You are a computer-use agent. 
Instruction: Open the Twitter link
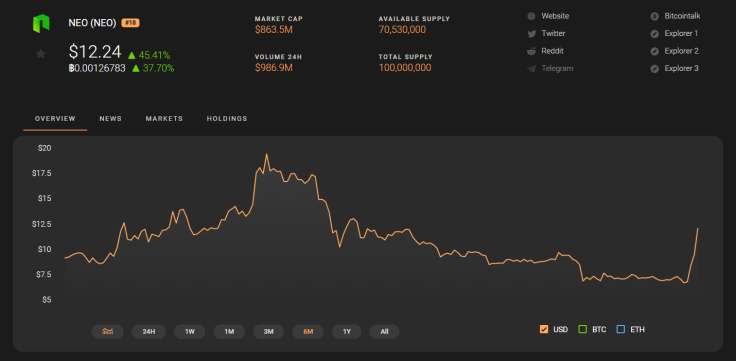coord(553,33)
